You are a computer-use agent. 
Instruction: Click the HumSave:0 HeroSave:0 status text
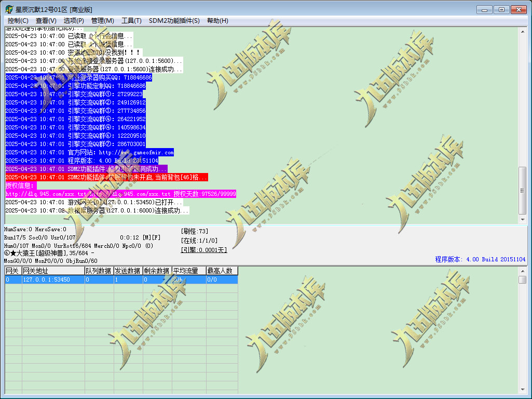tap(35, 229)
